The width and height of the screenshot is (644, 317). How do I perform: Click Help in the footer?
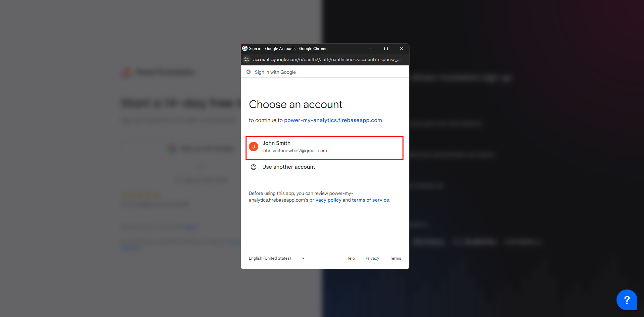click(x=351, y=258)
